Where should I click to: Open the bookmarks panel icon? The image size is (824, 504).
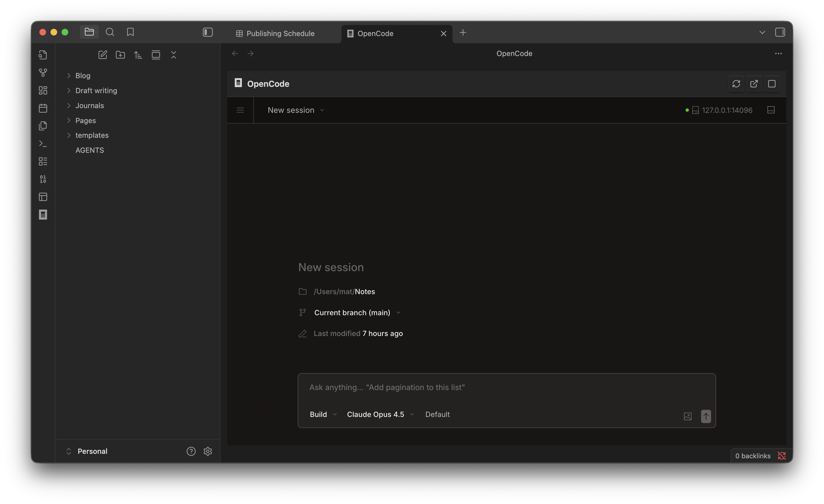point(130,32)
